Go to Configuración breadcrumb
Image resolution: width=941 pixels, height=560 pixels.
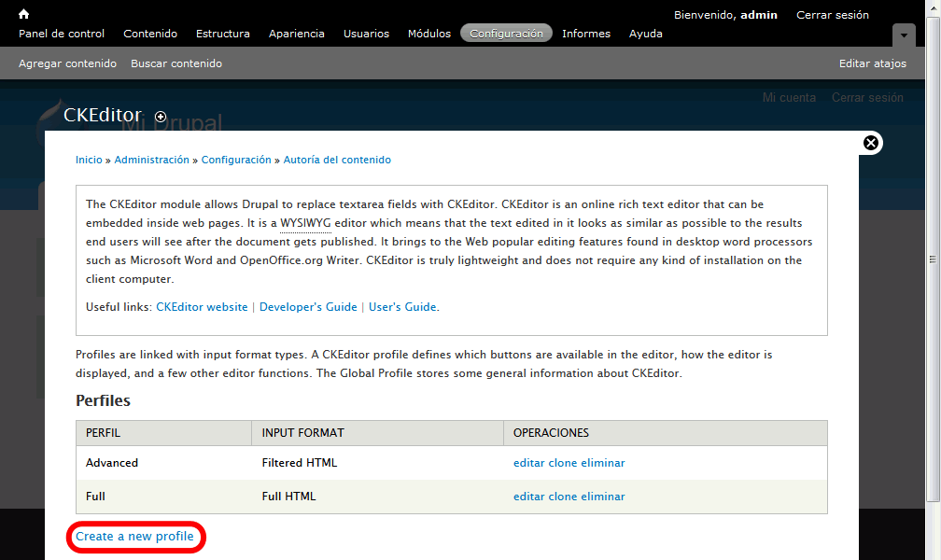coord(236,160)
